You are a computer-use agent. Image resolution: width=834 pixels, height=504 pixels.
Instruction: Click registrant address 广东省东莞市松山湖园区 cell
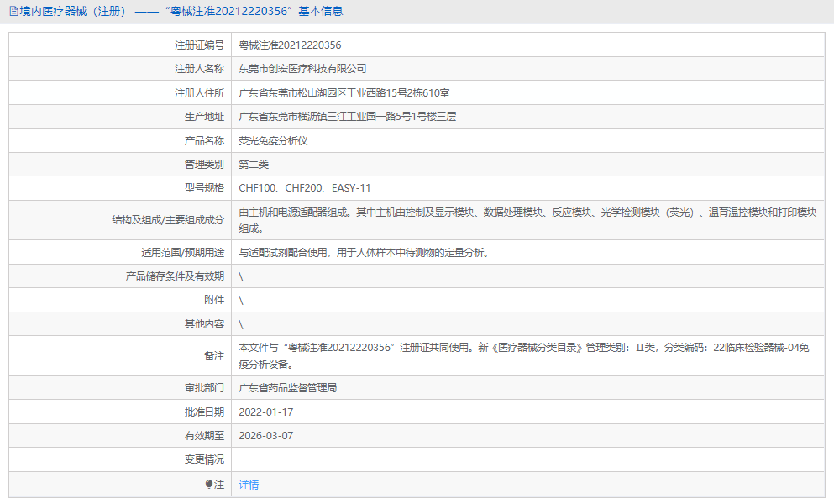coord(347,92)
